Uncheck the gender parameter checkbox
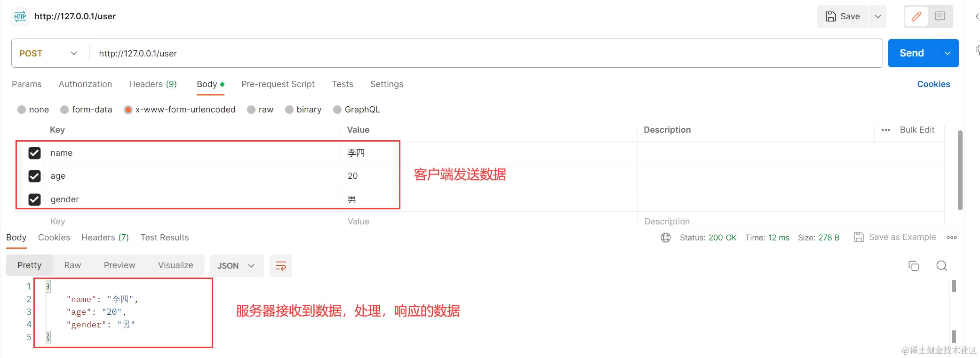The image size is (980, 358). point(34,199)
